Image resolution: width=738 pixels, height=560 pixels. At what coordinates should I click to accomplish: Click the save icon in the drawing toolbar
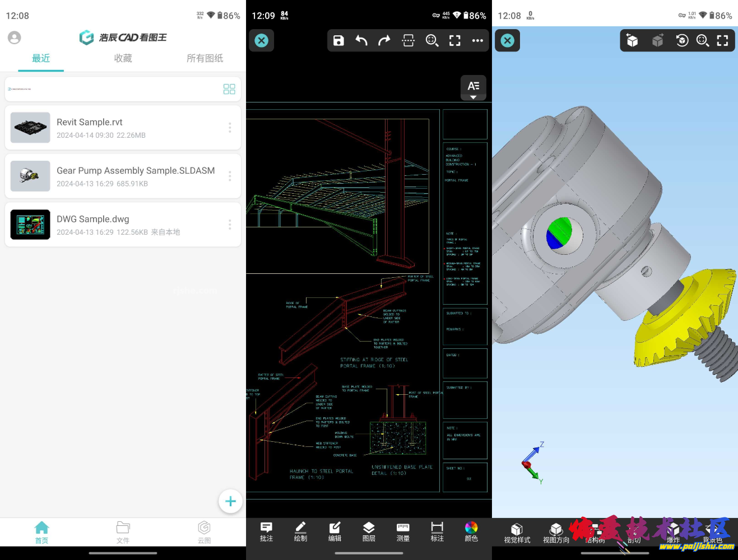(x=338, y=40)
